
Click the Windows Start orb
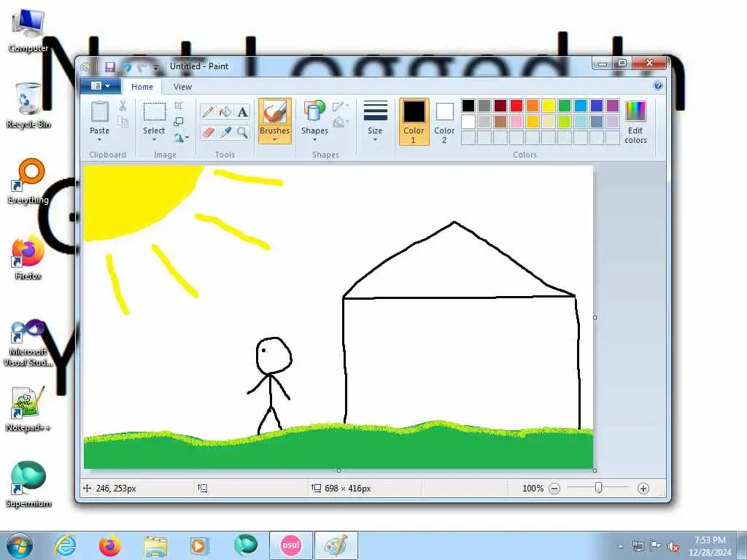pyautogui.click(x=20, y=545)
